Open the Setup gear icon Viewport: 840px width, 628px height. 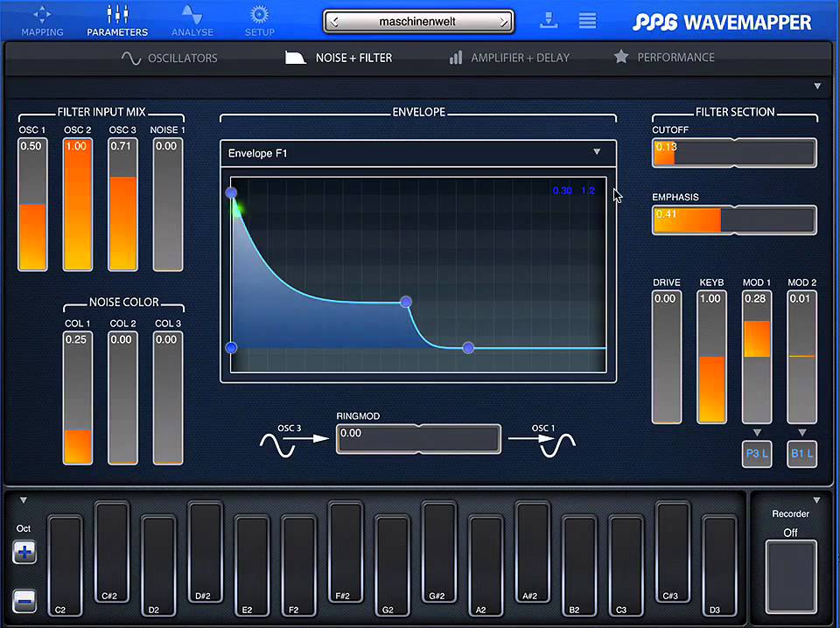coord(260,15)
